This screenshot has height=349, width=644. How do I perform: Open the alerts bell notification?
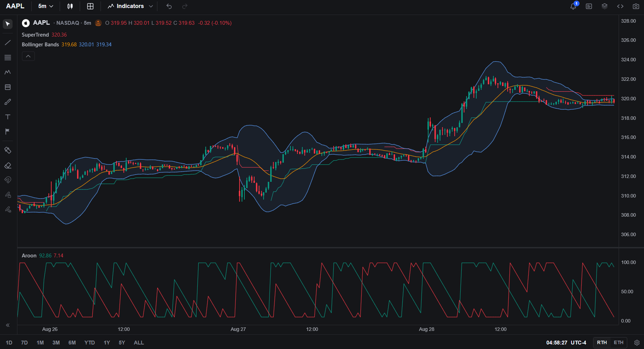point(573,6)
